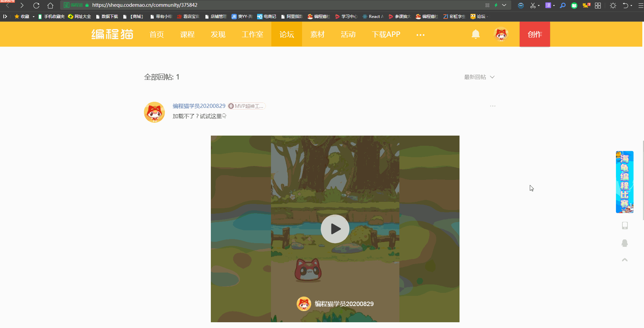Click the red 创作 button
This screenshot has width=644, height=328.
point(535,34)
